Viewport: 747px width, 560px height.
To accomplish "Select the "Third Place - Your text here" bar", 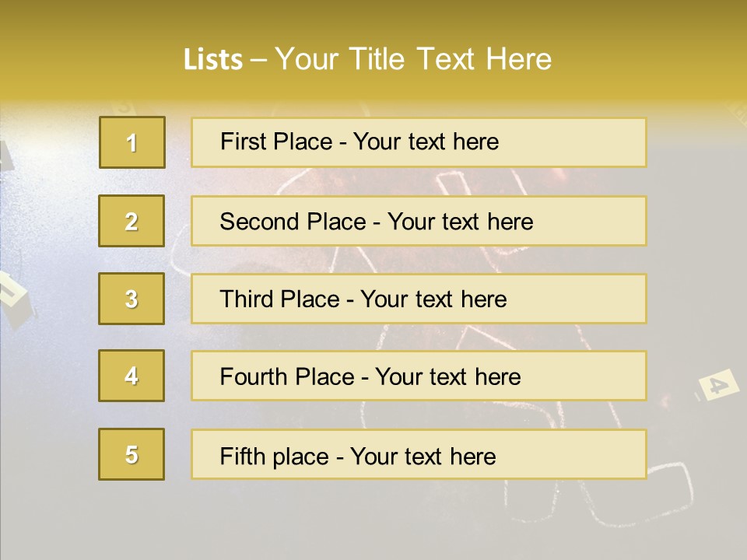I will click(419, 299).
